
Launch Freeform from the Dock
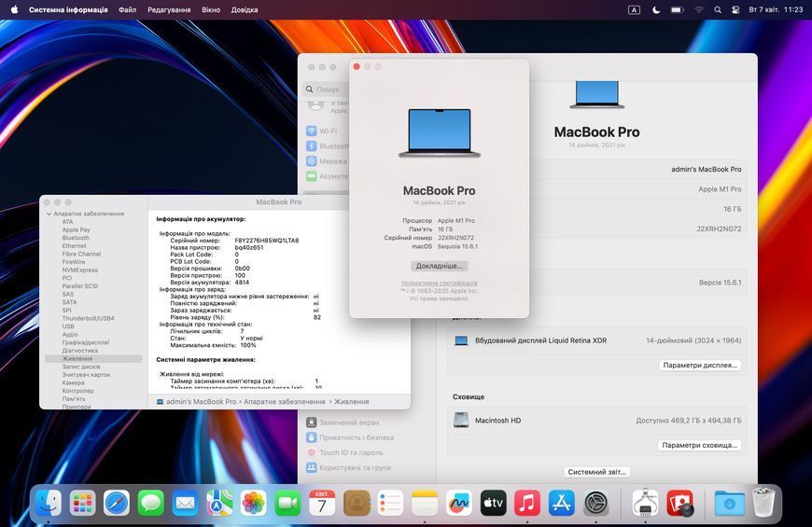(459, 503)
